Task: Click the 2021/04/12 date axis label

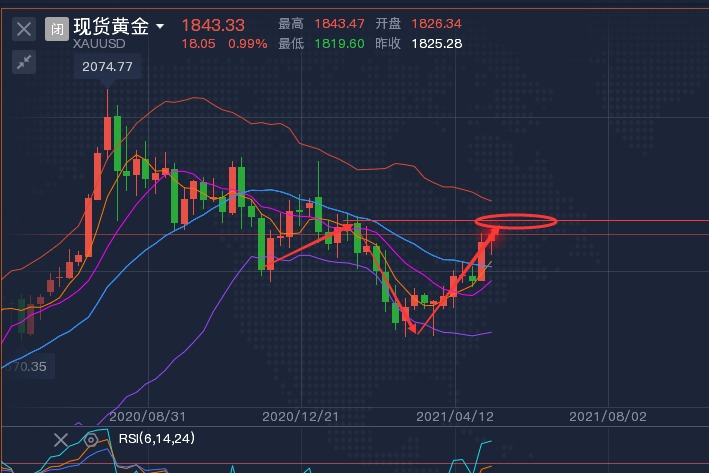Action: (448, 415)
